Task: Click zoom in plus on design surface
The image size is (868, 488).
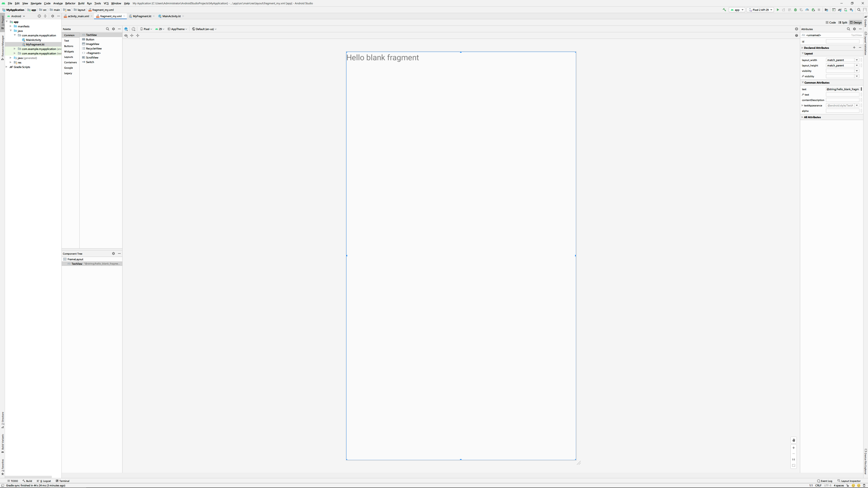Action: pos(794,448)
